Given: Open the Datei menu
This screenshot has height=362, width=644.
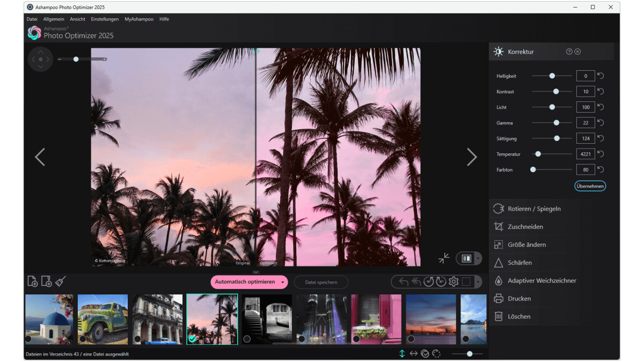Looking at the screenshot, I should pyautogui.click(x=32, y=19).
